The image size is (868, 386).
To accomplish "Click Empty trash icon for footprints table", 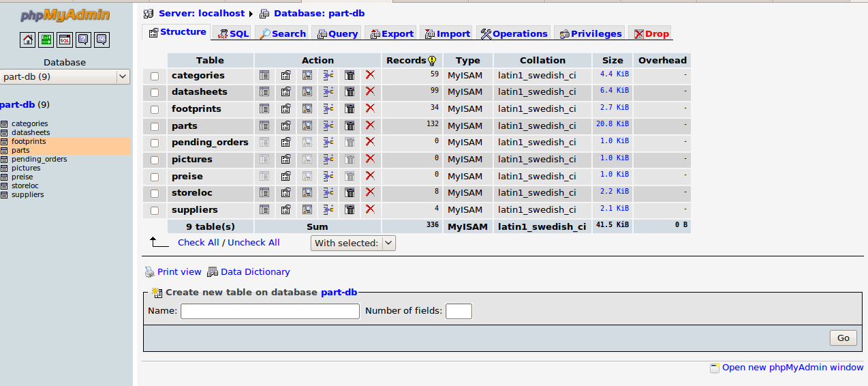I will tap(350, 108).
